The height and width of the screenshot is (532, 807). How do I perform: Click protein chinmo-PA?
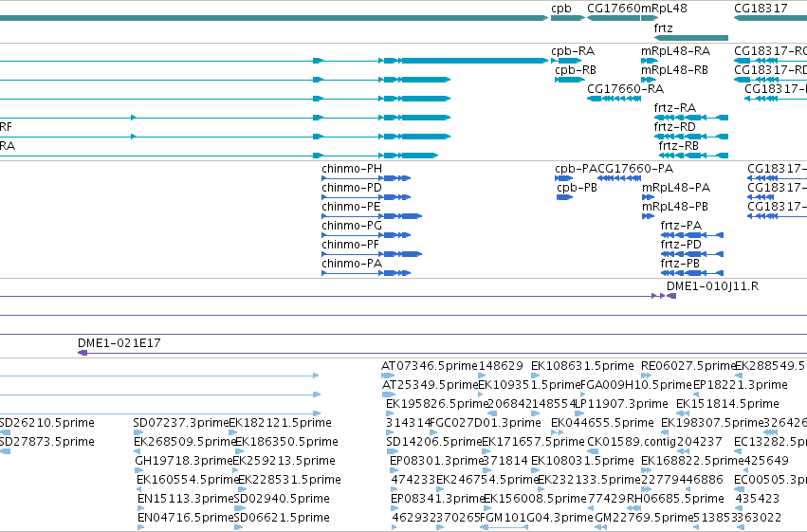pyautogui.click(x=366, y=273)
